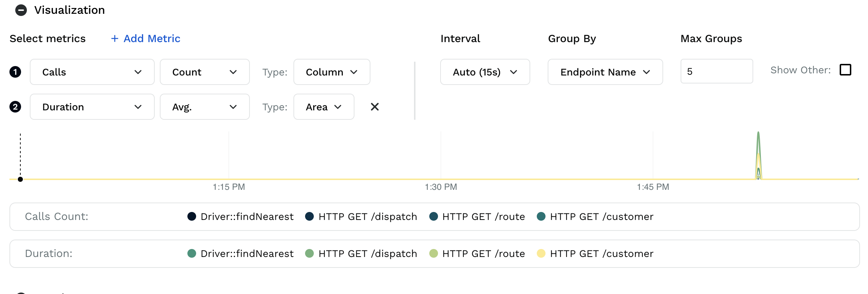The image size is (868, 294).
Task: Click the black timeline marker dot
Action: pos(20,179)
